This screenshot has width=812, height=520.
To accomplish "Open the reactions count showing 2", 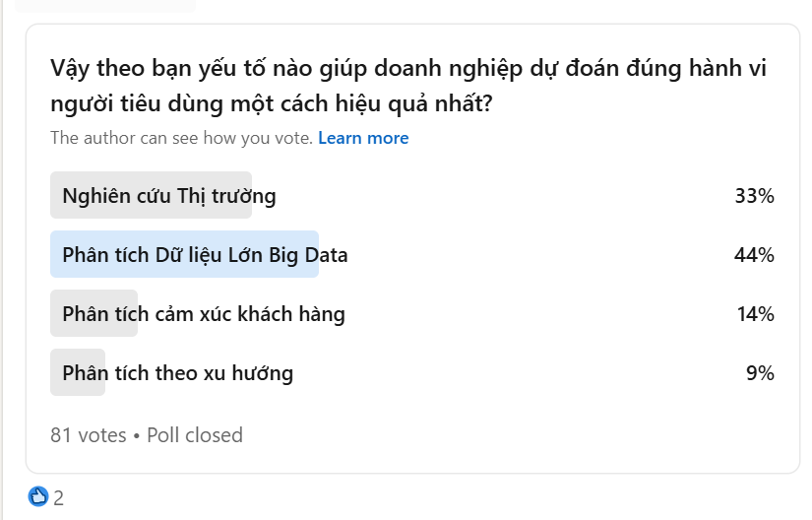I will pyautogui.click(x=59, y=497).
